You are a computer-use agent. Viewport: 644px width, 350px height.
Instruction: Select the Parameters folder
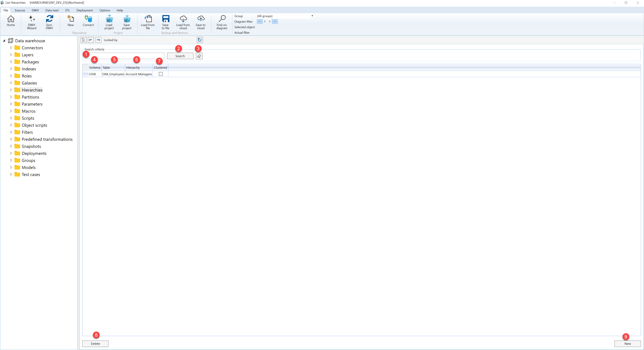(32, 104)
